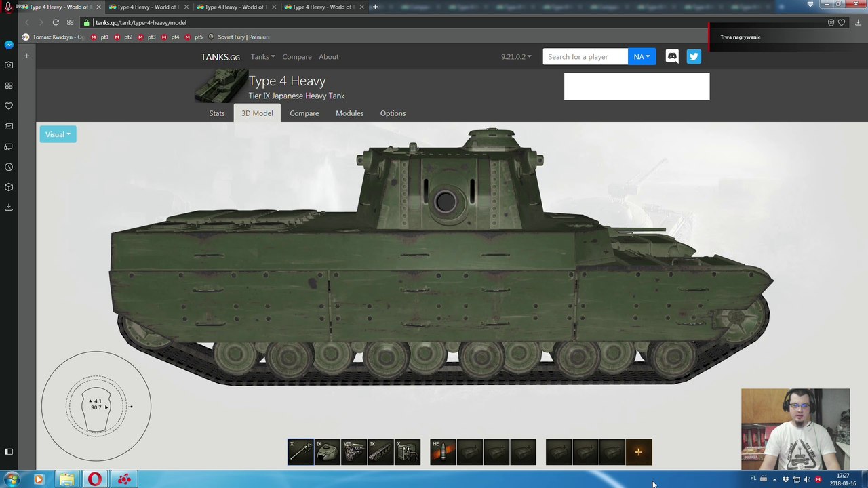Close the first Type 4 Heavy browser tab
The width and height of the screenshot is (868, 488).
98,7
